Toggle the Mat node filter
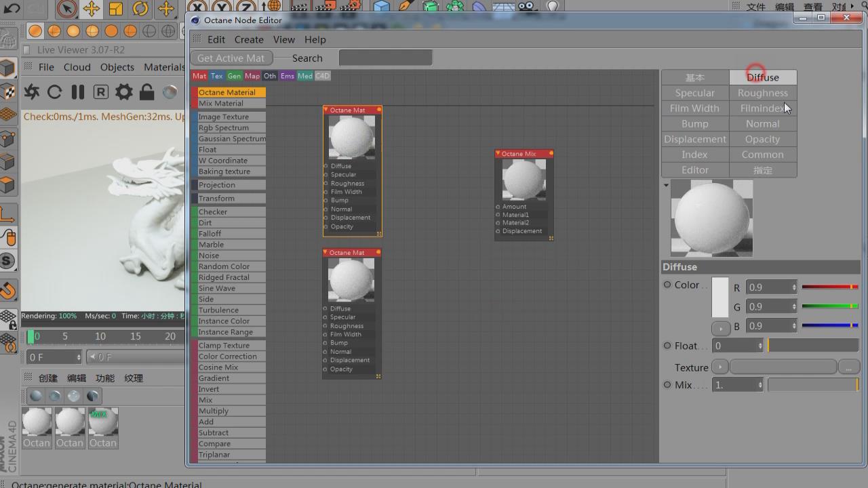This screenshot has width=868, height=488. click(199, 76)
